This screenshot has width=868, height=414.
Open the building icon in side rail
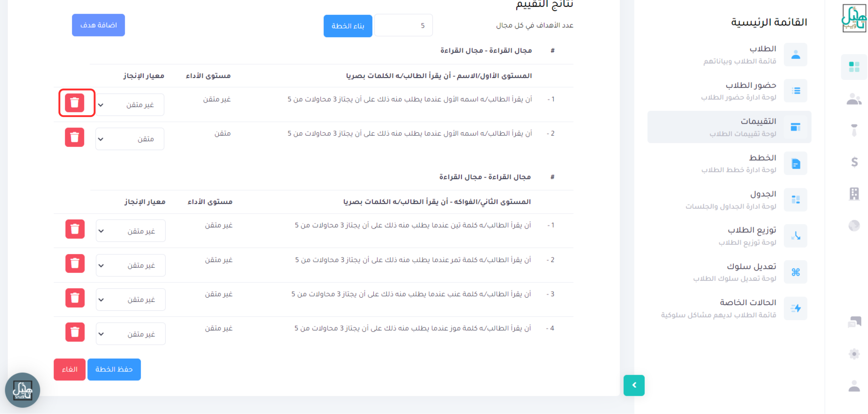coord(854,194)
